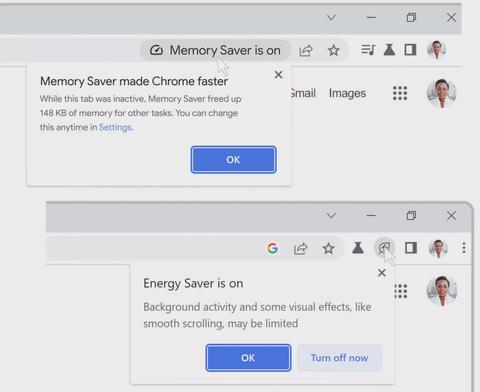Open Google apps grid in the upper window
The height and width of the screenshot is (392, 480).
click(x=400, y=93)
